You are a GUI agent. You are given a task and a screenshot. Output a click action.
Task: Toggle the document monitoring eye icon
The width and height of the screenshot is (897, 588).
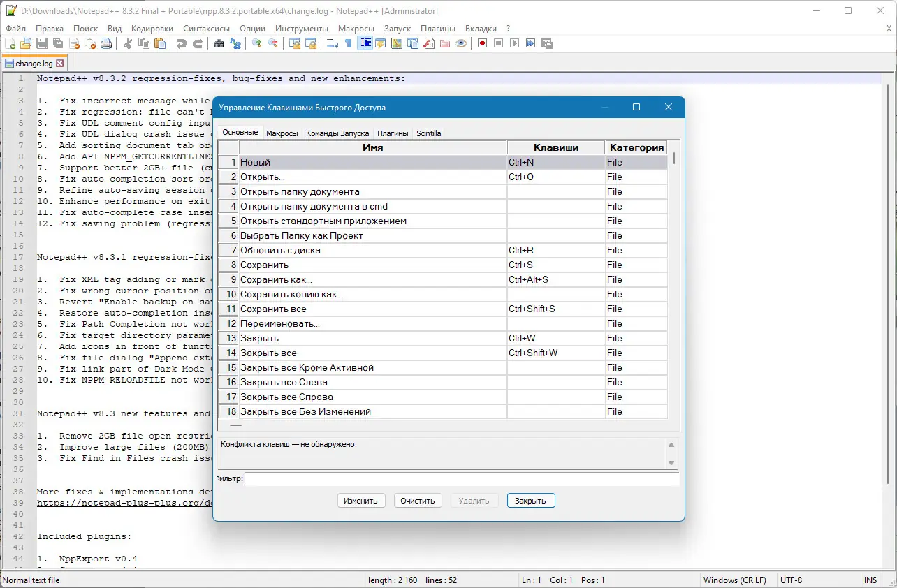(461, 43)
